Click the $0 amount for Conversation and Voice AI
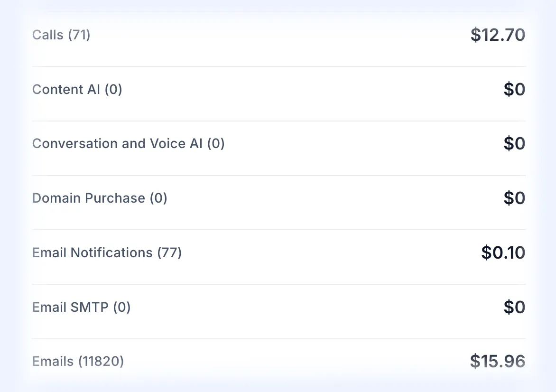556x392 pixels. click(514, 144)
